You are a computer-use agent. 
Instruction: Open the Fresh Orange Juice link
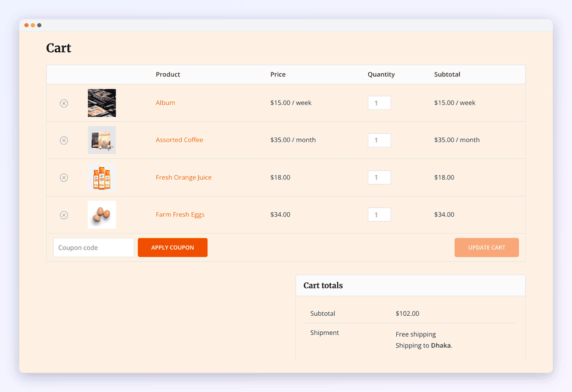(x=184, y=177)
